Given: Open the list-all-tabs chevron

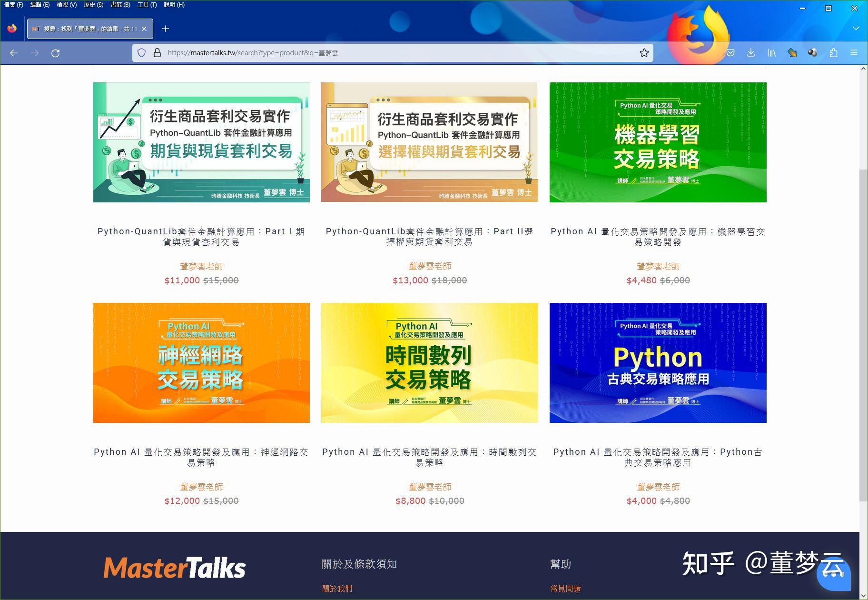Looking at the screenshot, I should (857, 29).
